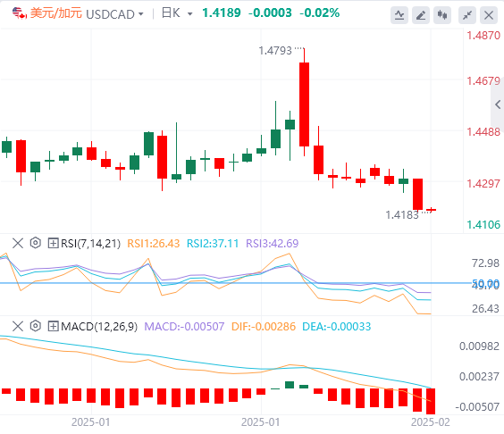Expand the MACD panel plus icon
Viewport: 504px width, 434px height.
click(53, 326)
